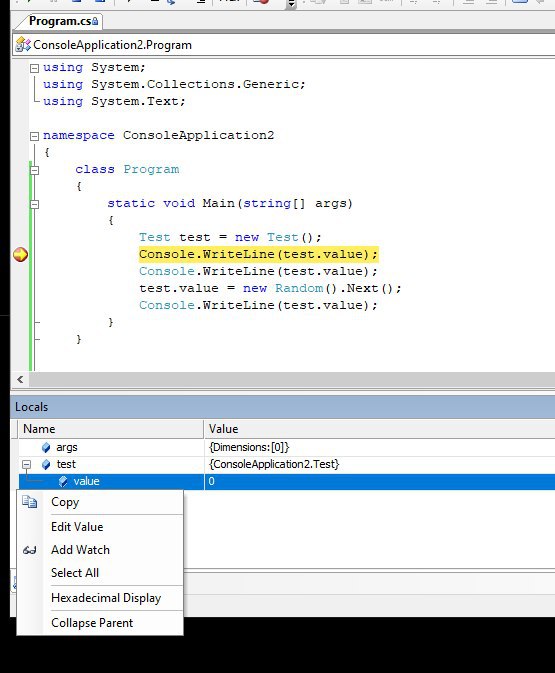Click the test variable icon in Locals

[46, 464]
